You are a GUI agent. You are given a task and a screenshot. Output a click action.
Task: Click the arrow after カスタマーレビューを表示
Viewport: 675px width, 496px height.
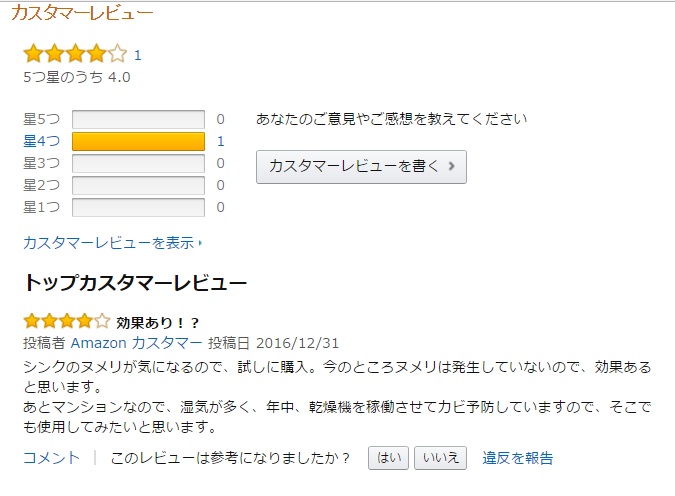200,243
